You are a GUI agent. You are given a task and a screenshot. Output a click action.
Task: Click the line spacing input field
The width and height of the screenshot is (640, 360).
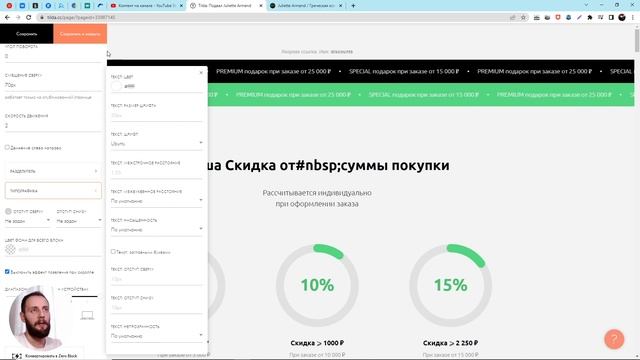point(157,173)
